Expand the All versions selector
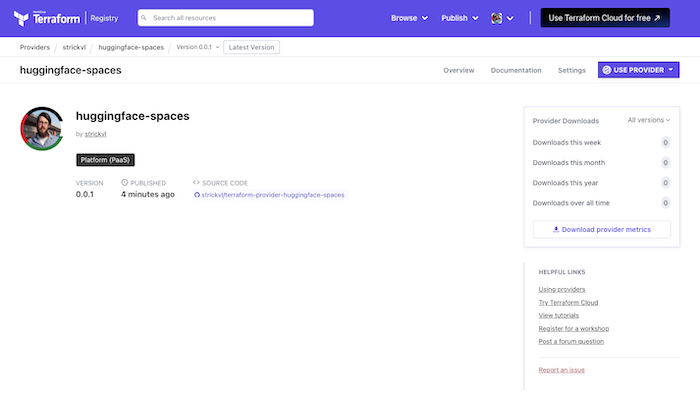The height and width of the screenshot is (404, 700). click(x=648, y=120)
